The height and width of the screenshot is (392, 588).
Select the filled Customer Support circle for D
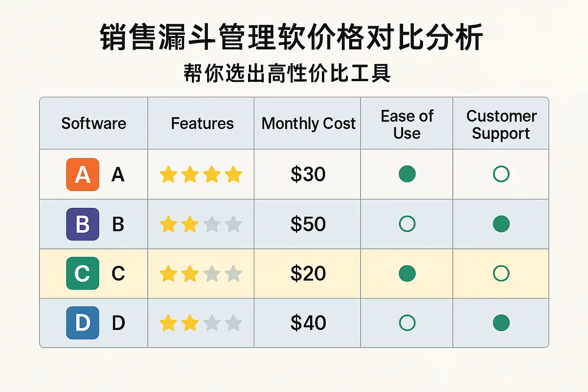(x=501, y=323)
